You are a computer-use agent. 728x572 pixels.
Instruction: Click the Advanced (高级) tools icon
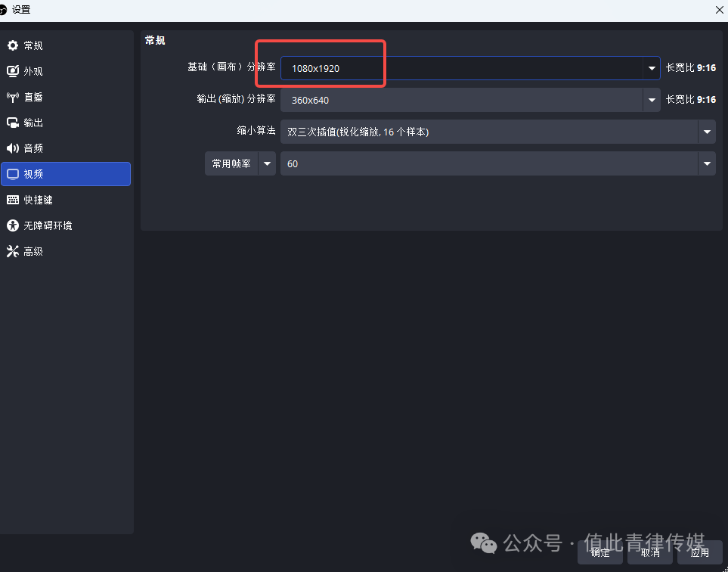click(13, 251)
